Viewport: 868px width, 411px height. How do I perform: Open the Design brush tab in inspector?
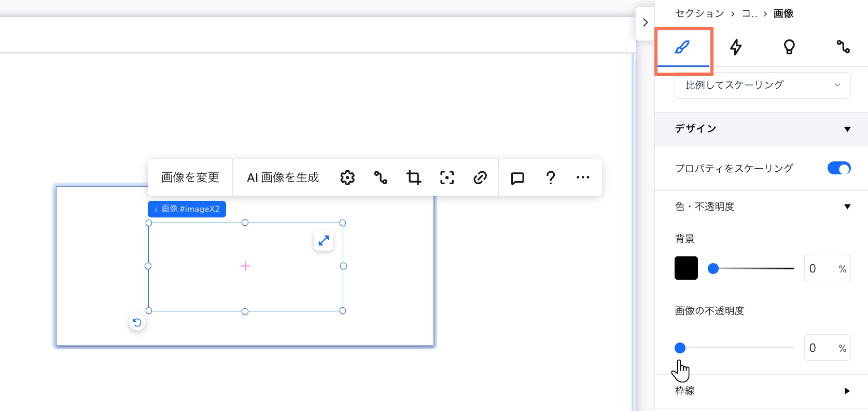click(682, 47)
